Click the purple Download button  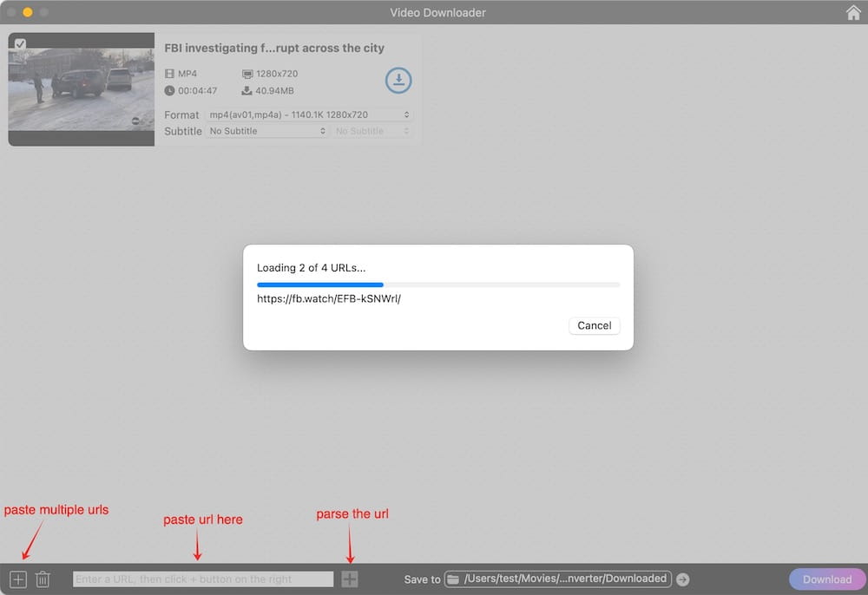pyautogui.click(x=827, y=579)
